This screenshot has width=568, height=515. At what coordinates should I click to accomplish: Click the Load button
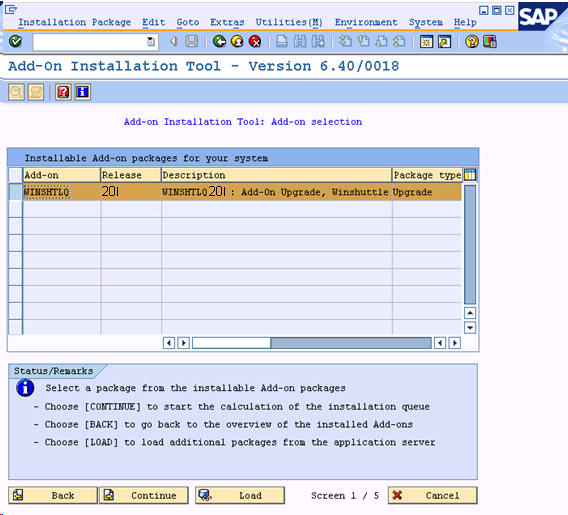pyautogui.click(x=240, y=495)
